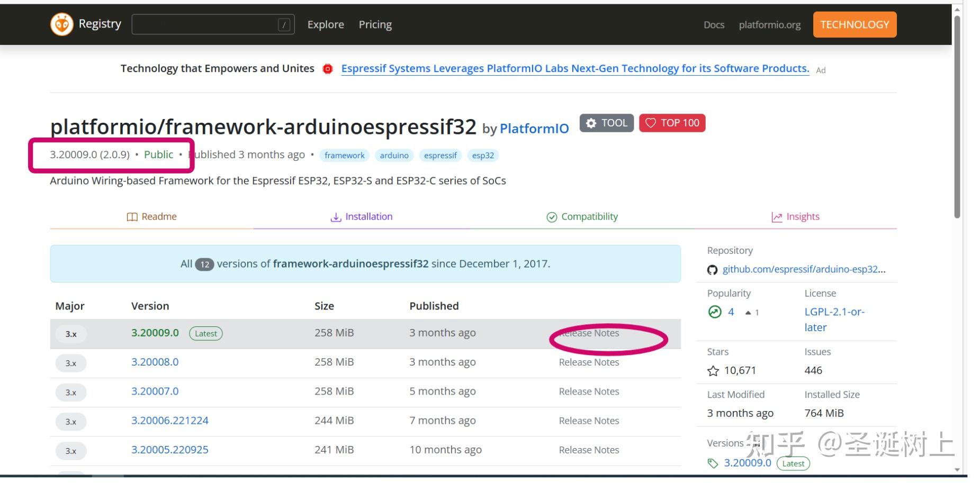Go to the Pricing page
980x483 pixels.
click(375, 25)
